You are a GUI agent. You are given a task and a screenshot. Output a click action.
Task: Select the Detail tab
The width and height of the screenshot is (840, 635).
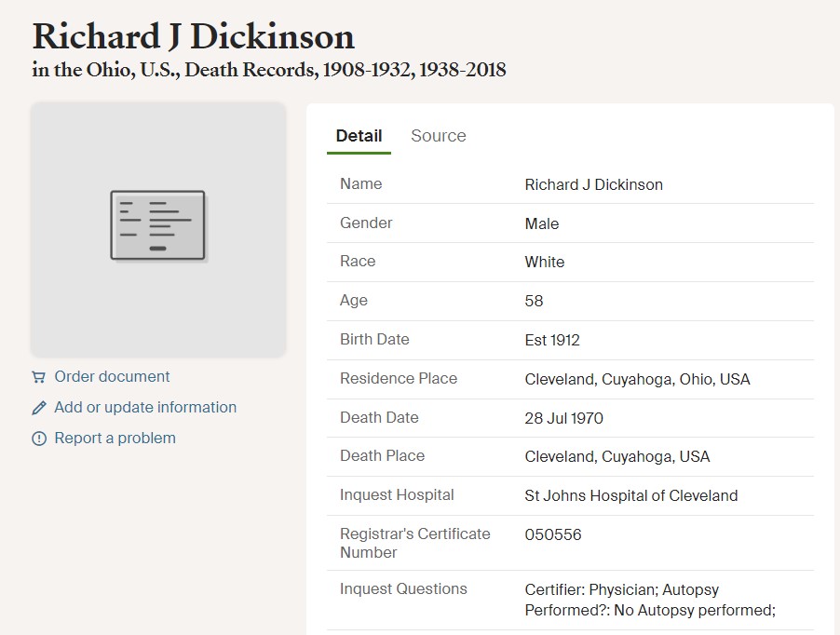click(359, 136)
